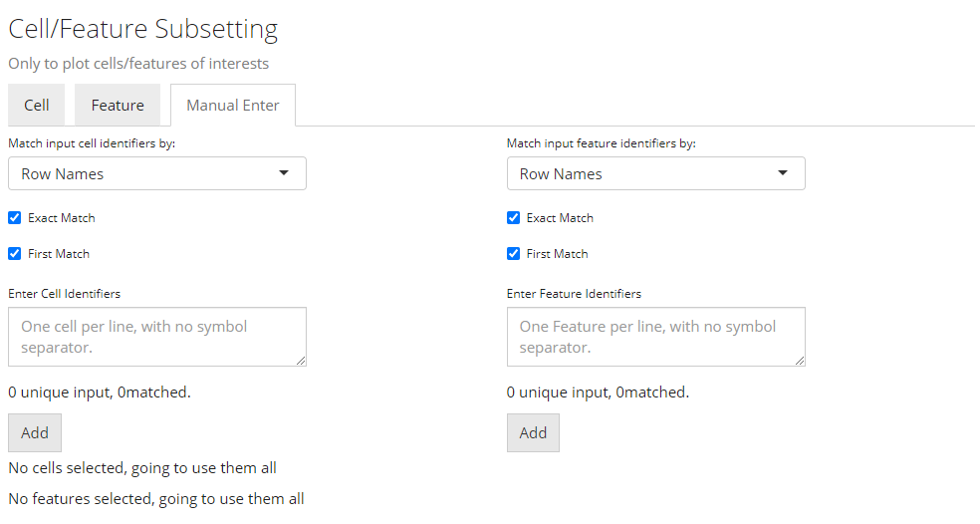The image size is (980, 524).
Task: Open the cell identifiers Row Names dropdown
Action: (x=156, y=173)
